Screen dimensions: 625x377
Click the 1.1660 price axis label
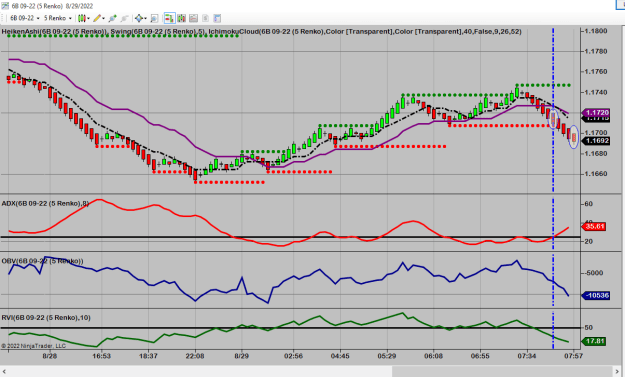coord(596,174)
